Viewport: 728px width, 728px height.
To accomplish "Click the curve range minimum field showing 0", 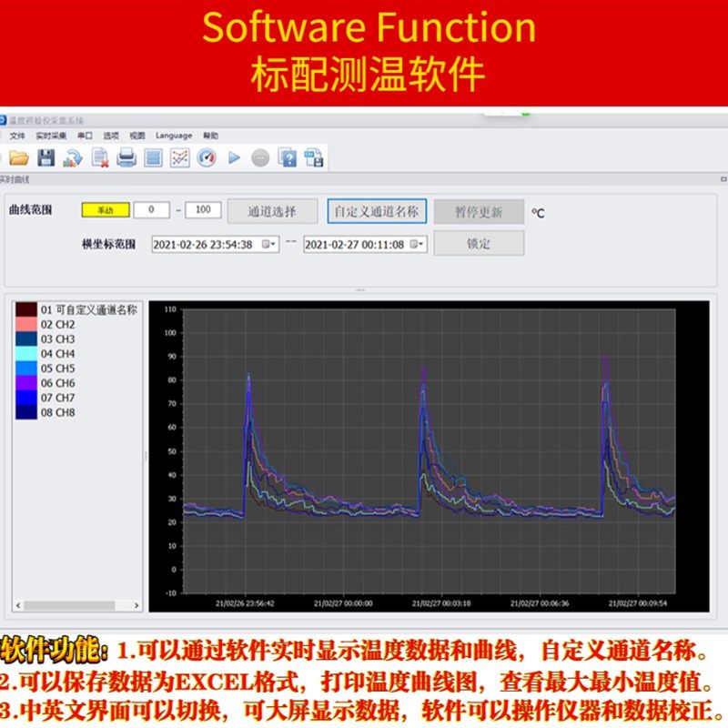I will [x=151, y=210].
